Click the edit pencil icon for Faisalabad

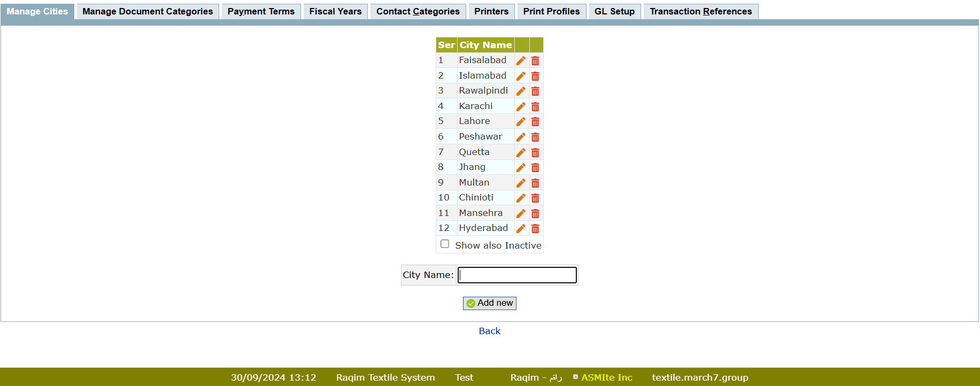pyautogui.click(x=521, y=60)
